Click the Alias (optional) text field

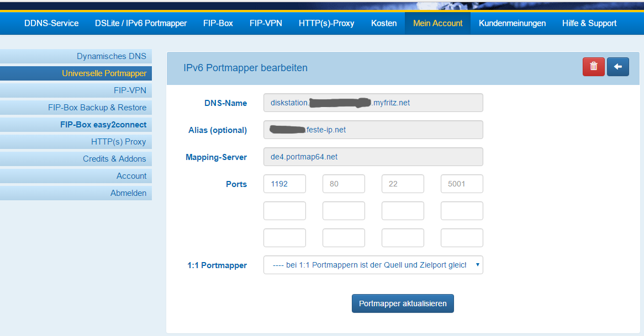tap(373, 130)
